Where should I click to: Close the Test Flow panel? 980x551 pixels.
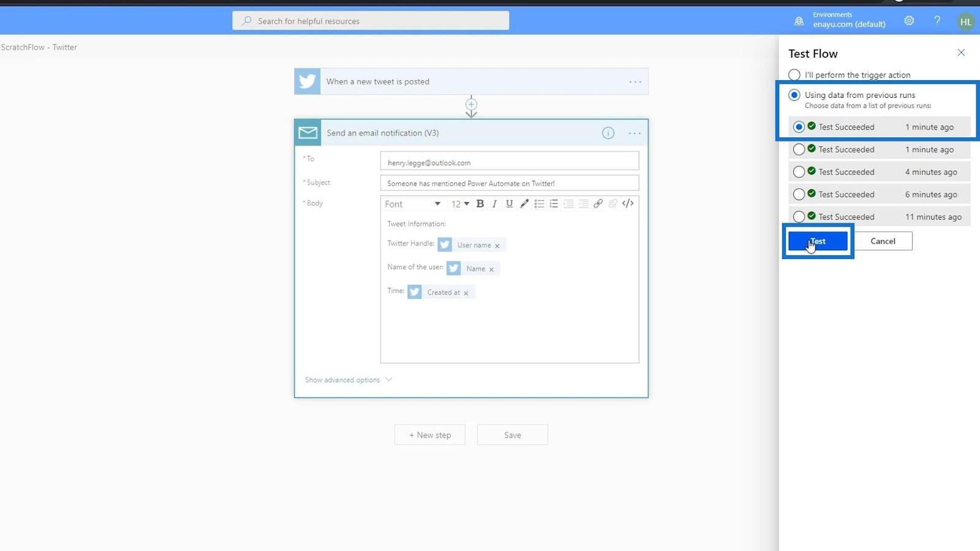point(961,53)
